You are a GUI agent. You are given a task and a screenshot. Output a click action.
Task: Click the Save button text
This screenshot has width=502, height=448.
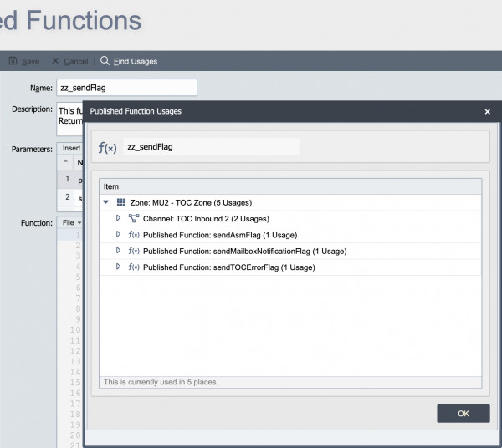pos(30,61)
